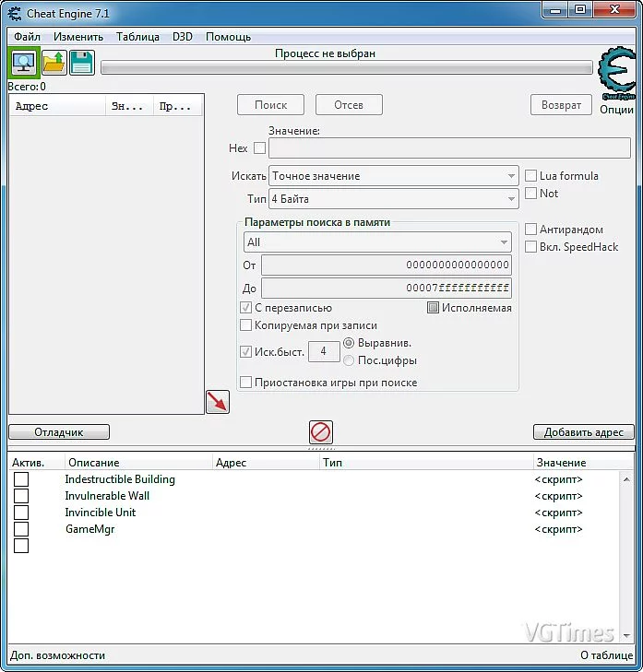Open the Файл menu
This screenshot has height=672, width=643.
27,37
